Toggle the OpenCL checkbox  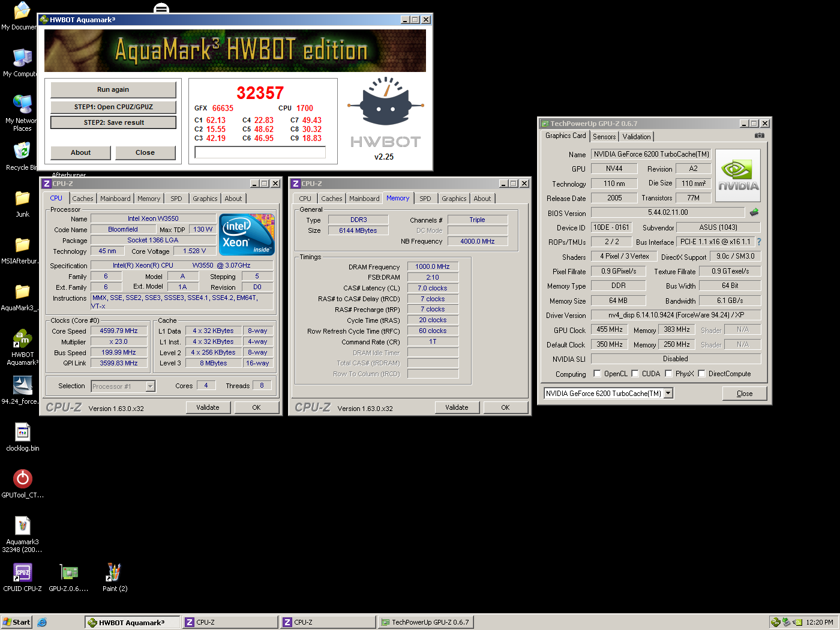pyautogui.click(x=597, y=373)
